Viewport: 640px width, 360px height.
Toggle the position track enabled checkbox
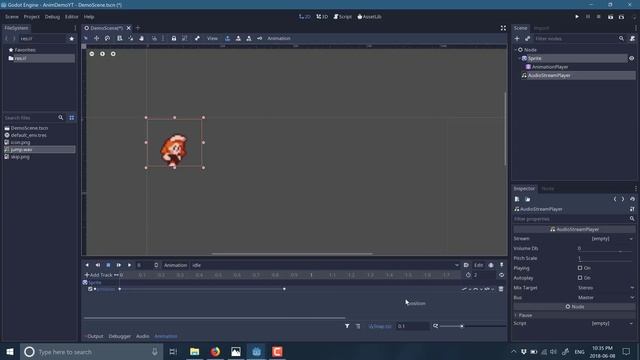coord(90,289)
